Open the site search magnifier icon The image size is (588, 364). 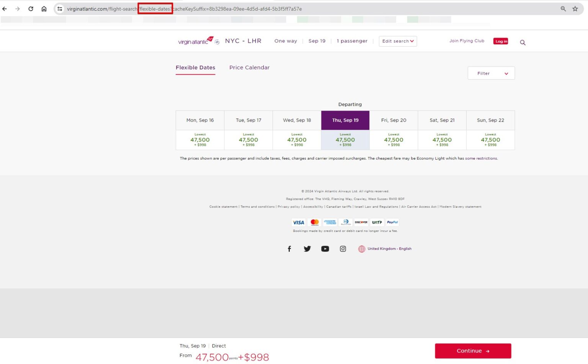click(x=523, y=42)
